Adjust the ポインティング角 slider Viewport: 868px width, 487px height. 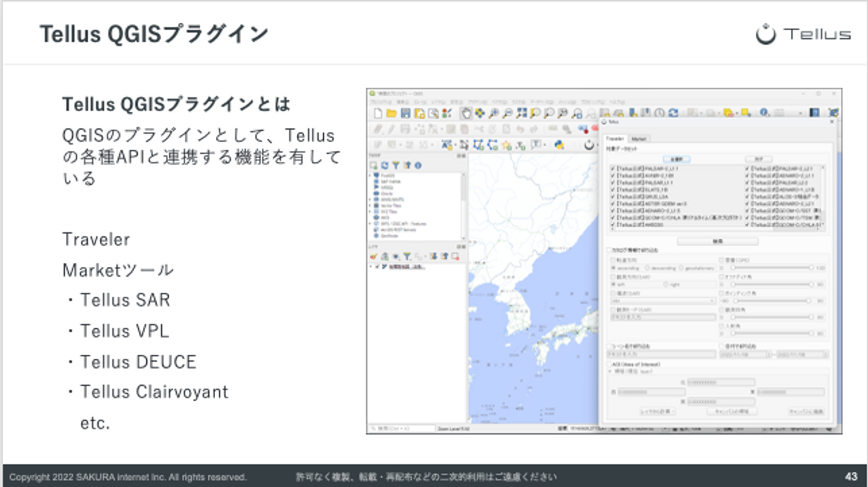[771, 301]
